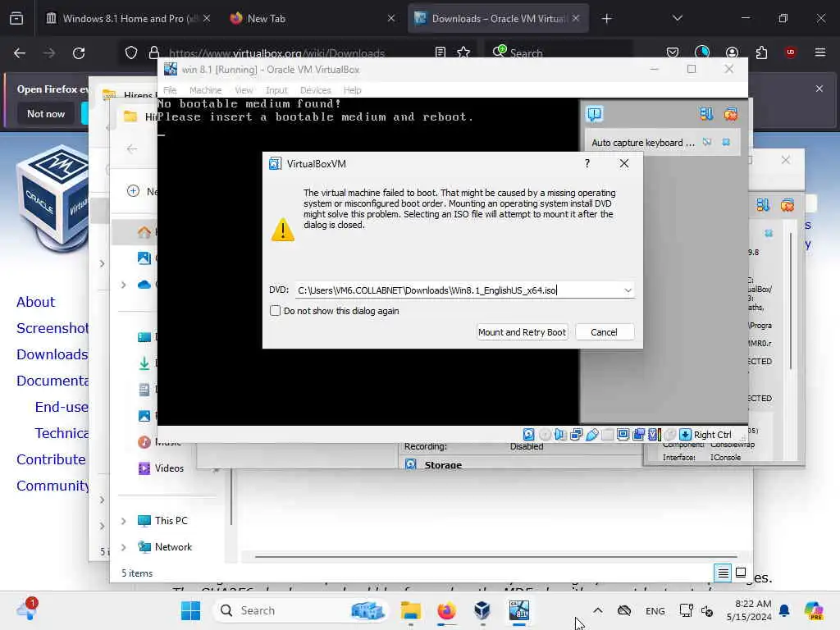Open File Explorer from taskbar

(411, 610)
